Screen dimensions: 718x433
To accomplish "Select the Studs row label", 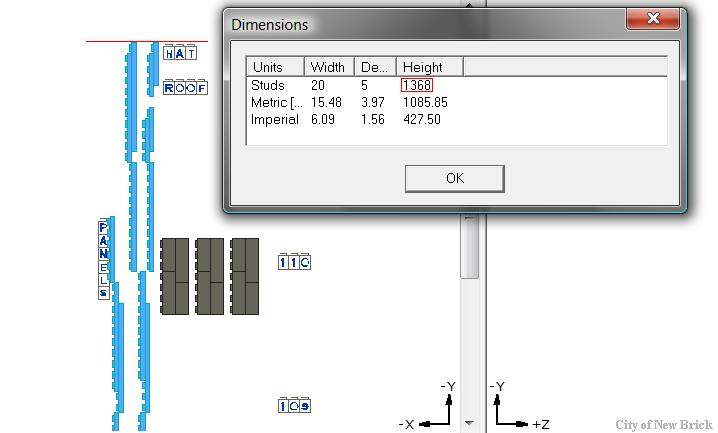I will tap(268, 85).
